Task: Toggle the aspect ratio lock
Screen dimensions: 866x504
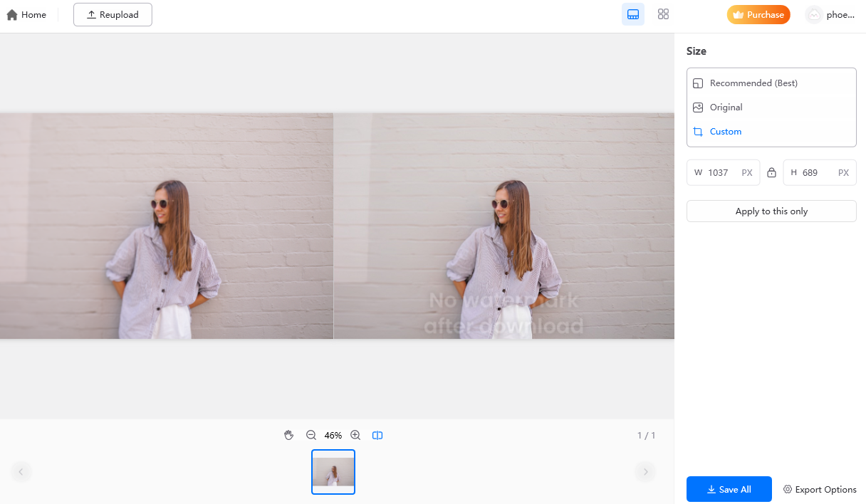Action: pos(771,172)
